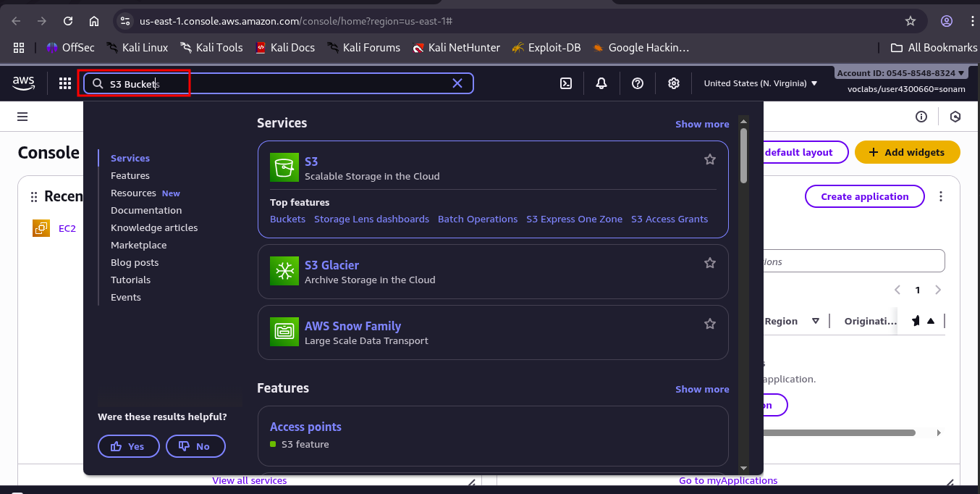Open the settings gear in AWS header
Image resolution: width=980 pixels, height=494 pixels.
click(674, 83)
